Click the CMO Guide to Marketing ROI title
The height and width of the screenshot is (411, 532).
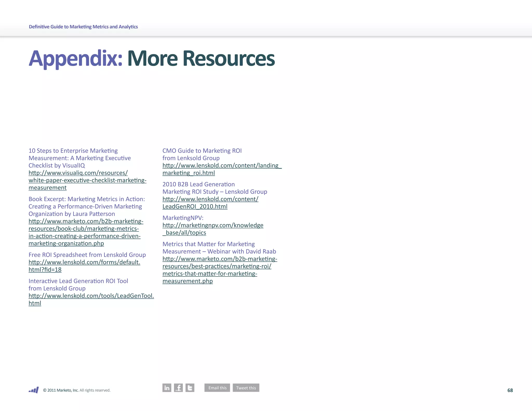[202, 151]
